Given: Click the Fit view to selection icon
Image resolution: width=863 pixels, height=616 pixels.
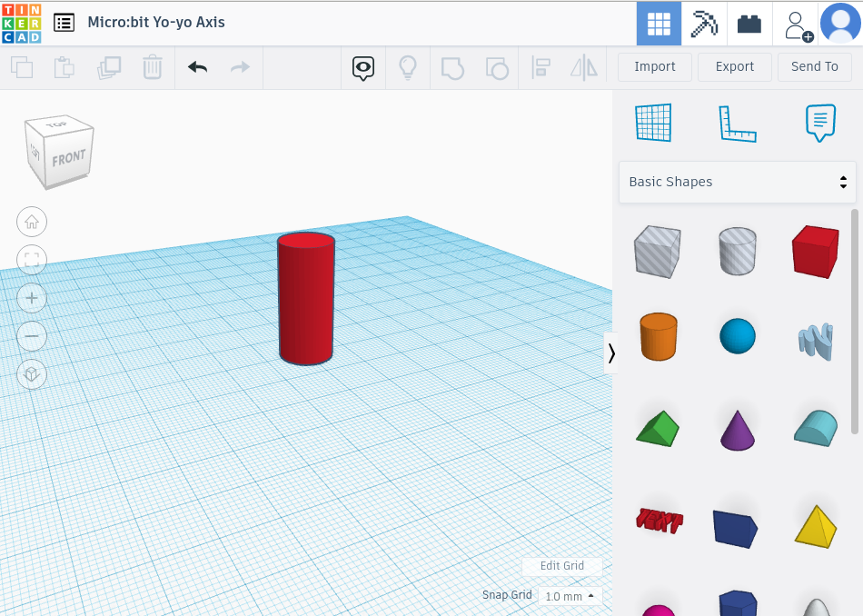Looking at the screenshot, I should pos(32,260).
